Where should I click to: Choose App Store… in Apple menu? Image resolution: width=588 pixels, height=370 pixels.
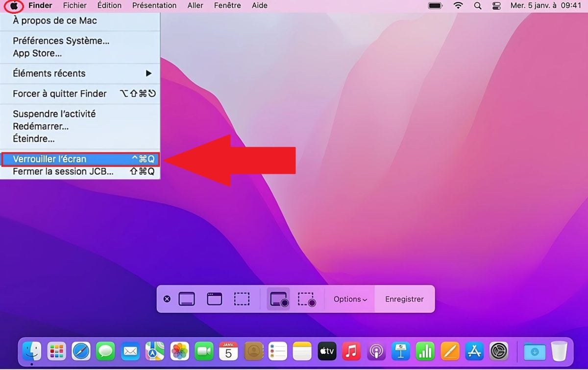pyautogui.click(x=80, y=53)
